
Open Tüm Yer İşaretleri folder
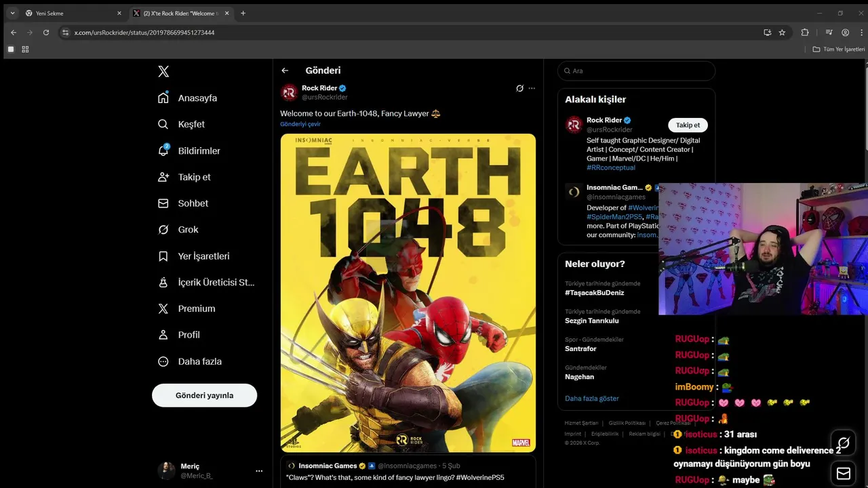point(840,49)
